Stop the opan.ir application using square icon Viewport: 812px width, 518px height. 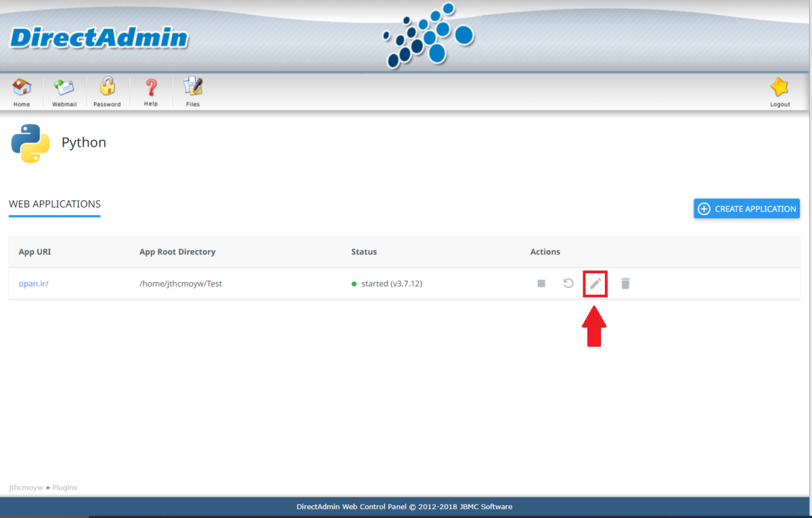pyautogui.click(x=541, y=283)
